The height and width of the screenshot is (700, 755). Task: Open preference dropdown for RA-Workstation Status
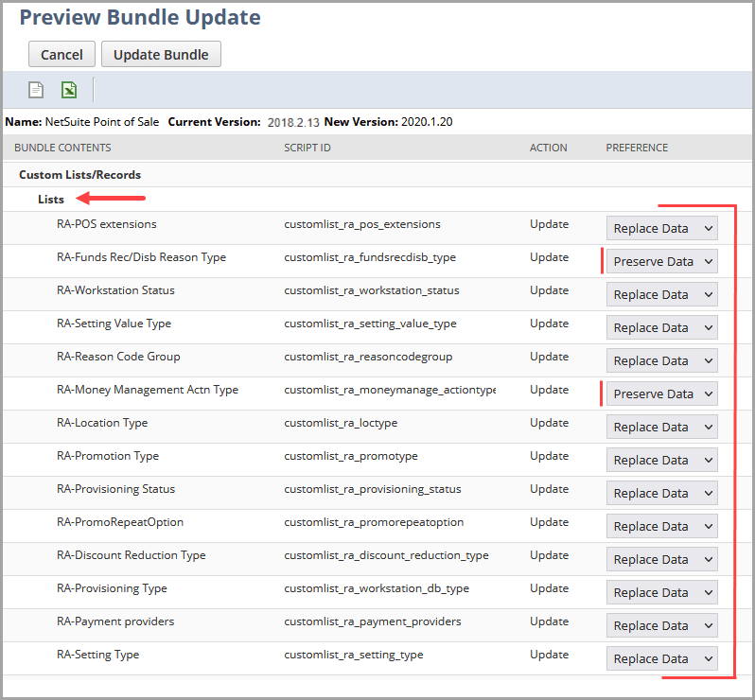(x=661, y=294)
